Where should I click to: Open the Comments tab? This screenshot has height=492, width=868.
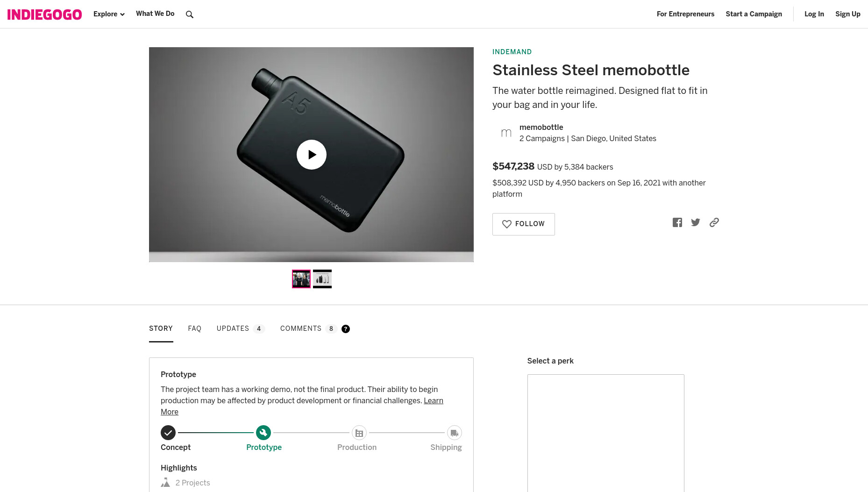tap(308, 328)
